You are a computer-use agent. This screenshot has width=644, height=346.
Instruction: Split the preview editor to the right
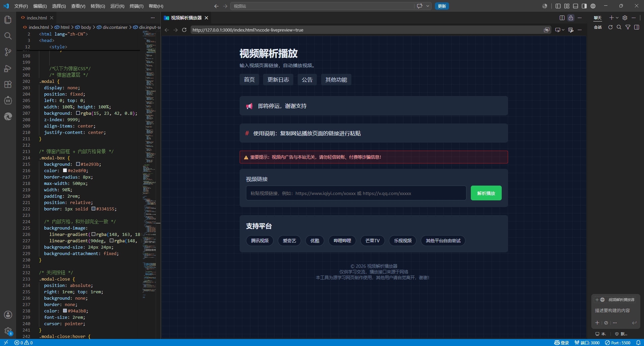(562, 18)
